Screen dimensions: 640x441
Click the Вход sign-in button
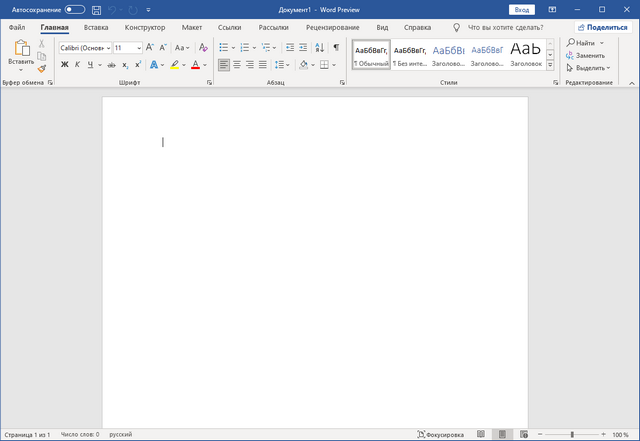pyautogui.click(x=522, y=9)
